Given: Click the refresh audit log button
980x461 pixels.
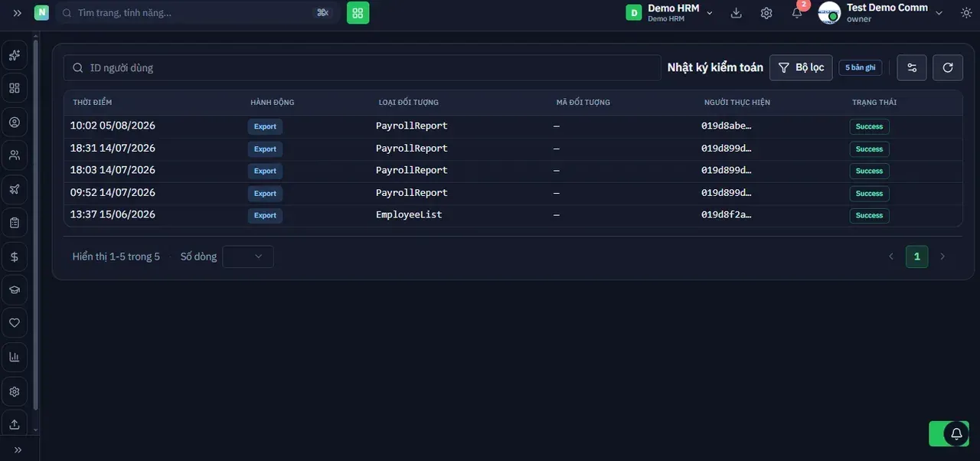Looking at the screenshot, I should click(948, 67).
